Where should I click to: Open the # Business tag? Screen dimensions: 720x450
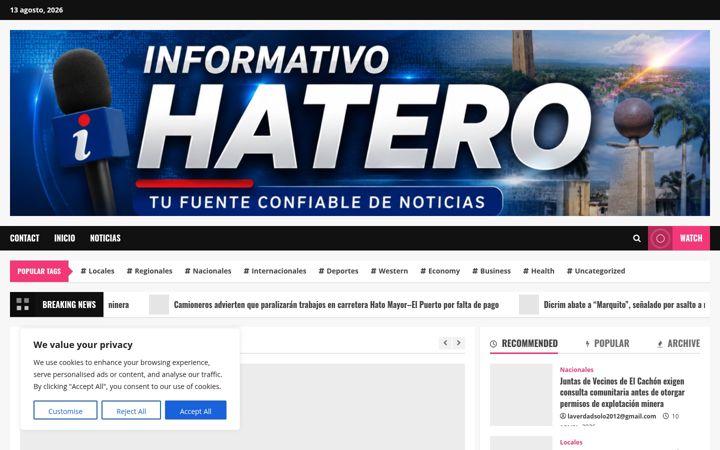point(491,271)
